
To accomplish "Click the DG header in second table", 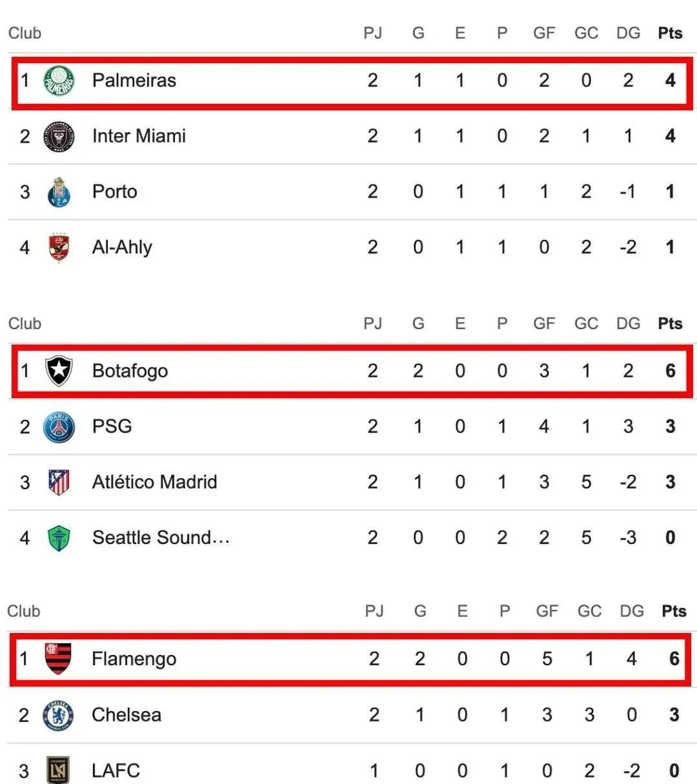I will click(628, 323).
